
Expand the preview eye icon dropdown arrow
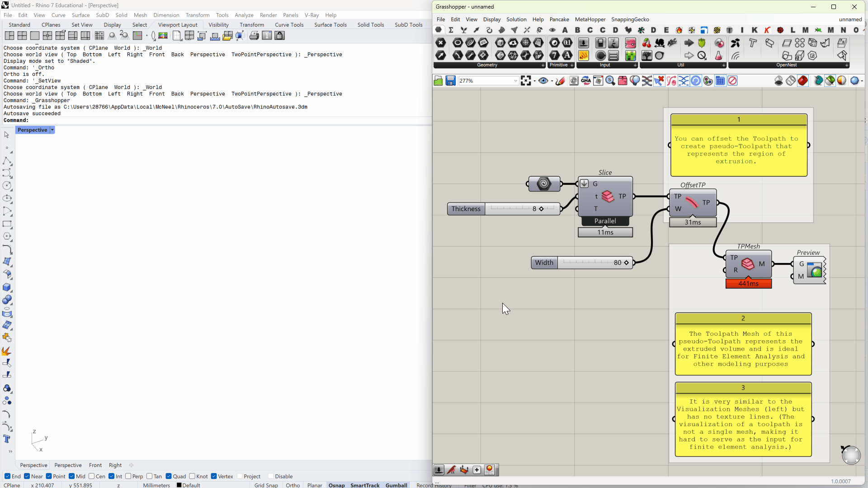point(552,81)
